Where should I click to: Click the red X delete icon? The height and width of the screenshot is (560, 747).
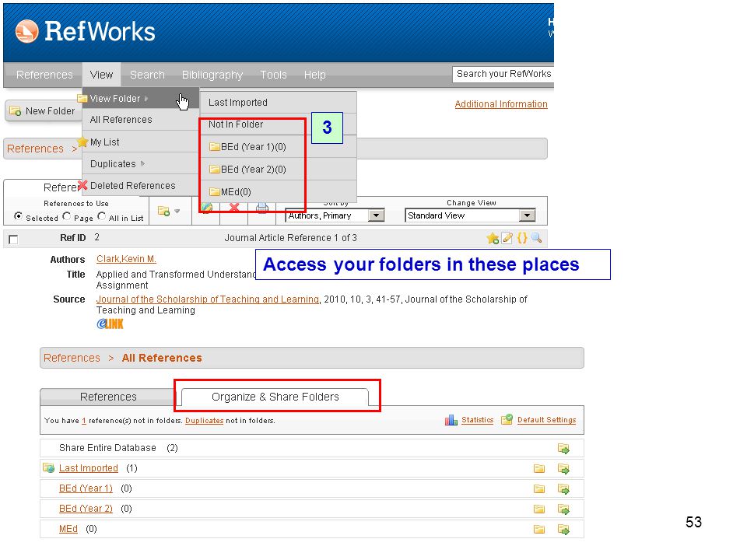click(234, 208)
